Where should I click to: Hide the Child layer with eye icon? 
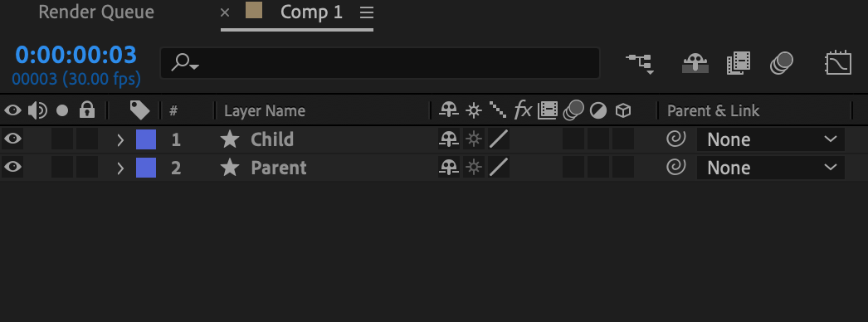point(12,139)
